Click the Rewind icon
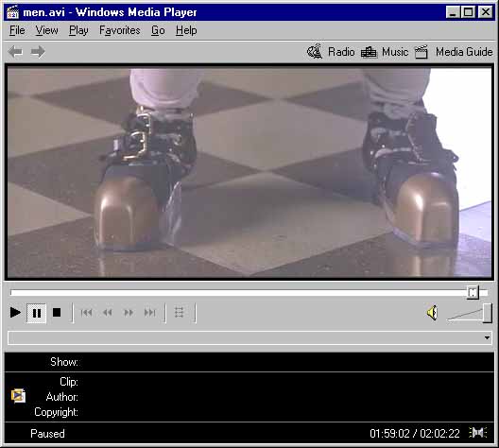This screenshot has width=499, height=448. click(108, 313)
